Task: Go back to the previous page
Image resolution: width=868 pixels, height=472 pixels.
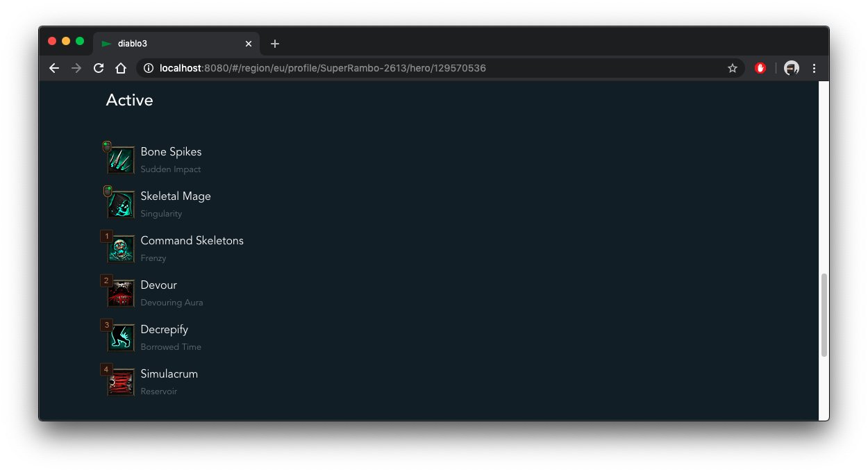Action: pyautogui.click(x=54, y=68)
